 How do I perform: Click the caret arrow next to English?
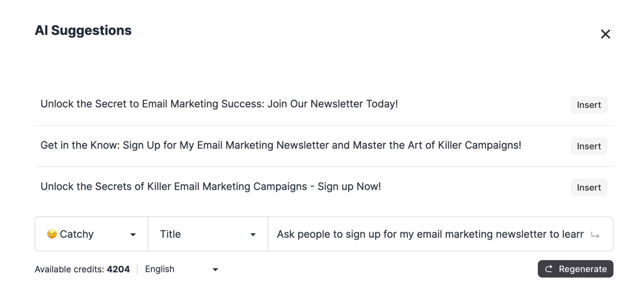(x=216, y=270)
